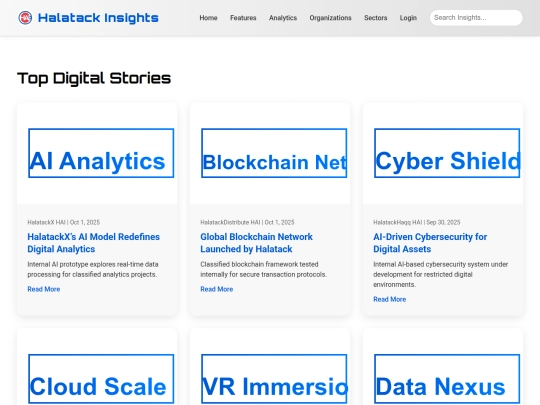
Task: Click Read More under the cybersecurity story
Action: pos(390,299)
